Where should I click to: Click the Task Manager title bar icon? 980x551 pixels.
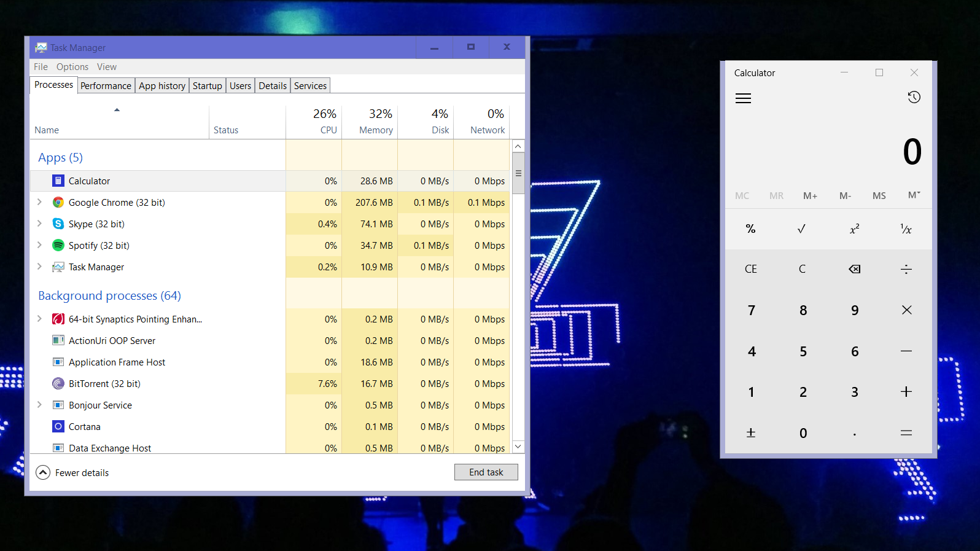tap(41, 47)
